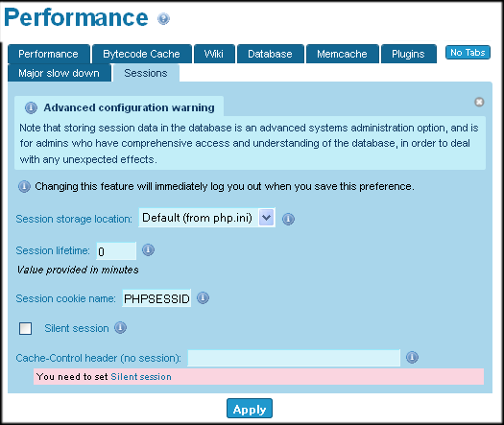The width and height of the screenshot is (504, 425).
Task: Click info icon next to Session storage location
Action: (x=288, y=219)
